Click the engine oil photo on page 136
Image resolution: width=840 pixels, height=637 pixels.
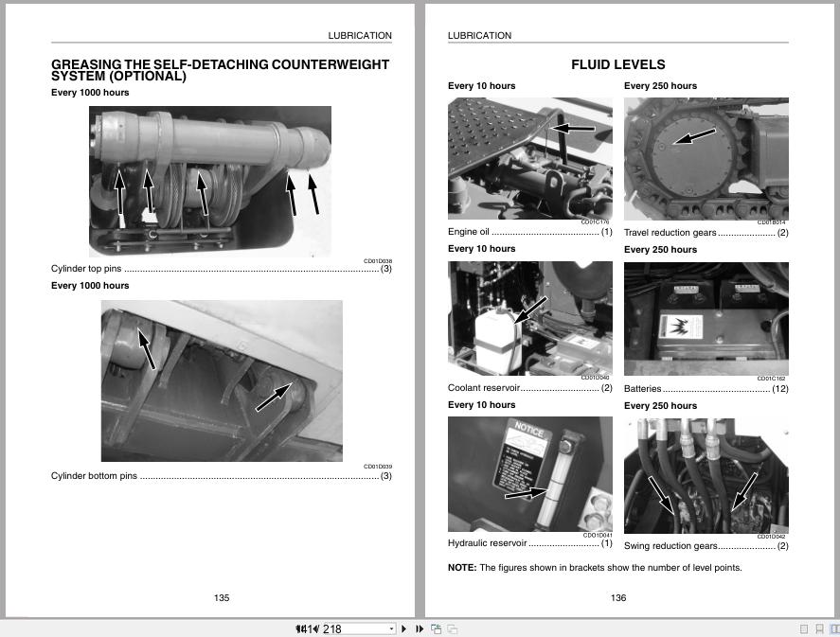pos(529,158)
